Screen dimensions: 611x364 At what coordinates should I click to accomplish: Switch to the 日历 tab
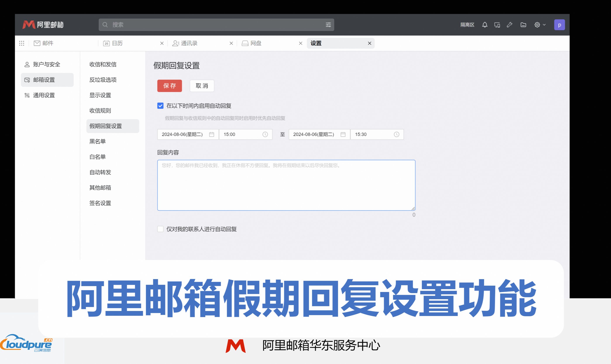point(113,43)
